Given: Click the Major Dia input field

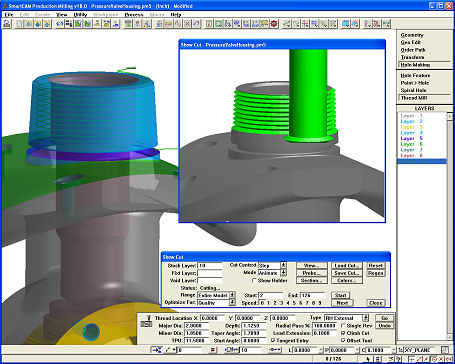Looking at the screenshot, I should [196, 326].
